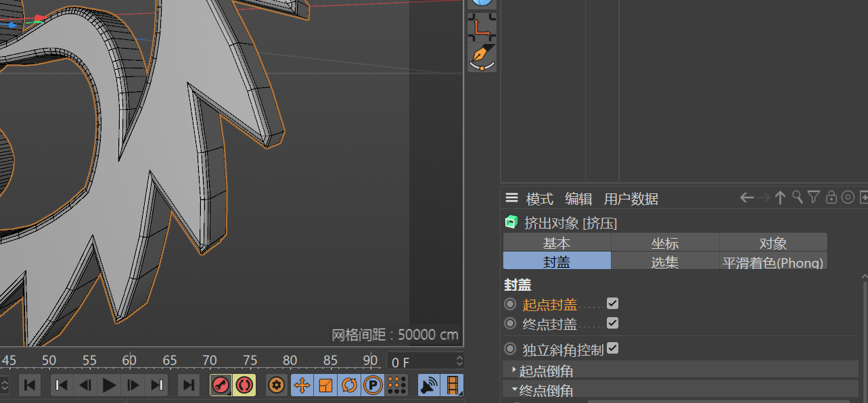Step back one frame
This screenshot has width=868, height=403.
click(85, 385)
